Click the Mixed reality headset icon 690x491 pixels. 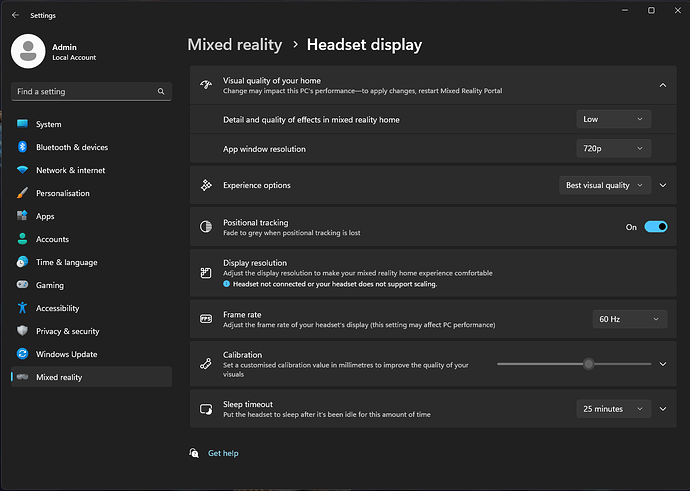(22, 377)
